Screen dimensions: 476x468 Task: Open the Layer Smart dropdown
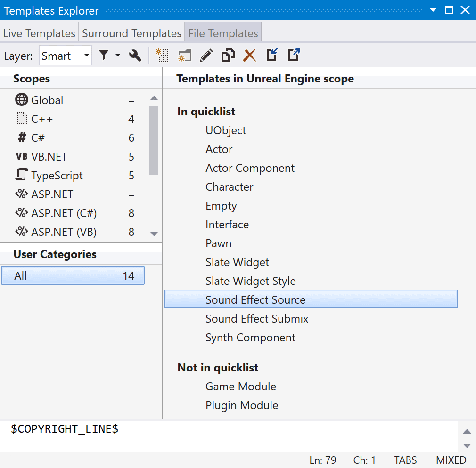pyautogui.click(x=65, y=55)
